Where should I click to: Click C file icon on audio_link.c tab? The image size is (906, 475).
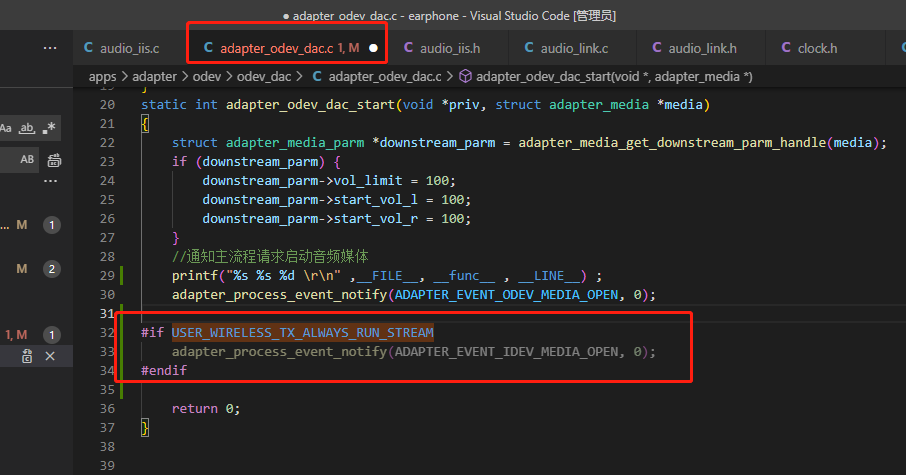529,47
